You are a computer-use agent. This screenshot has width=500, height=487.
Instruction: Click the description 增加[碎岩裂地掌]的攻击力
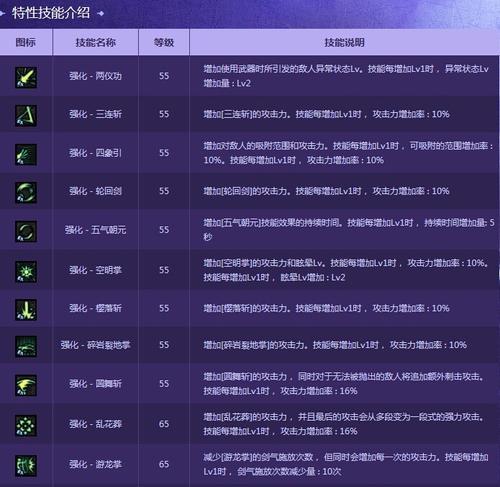335,345
